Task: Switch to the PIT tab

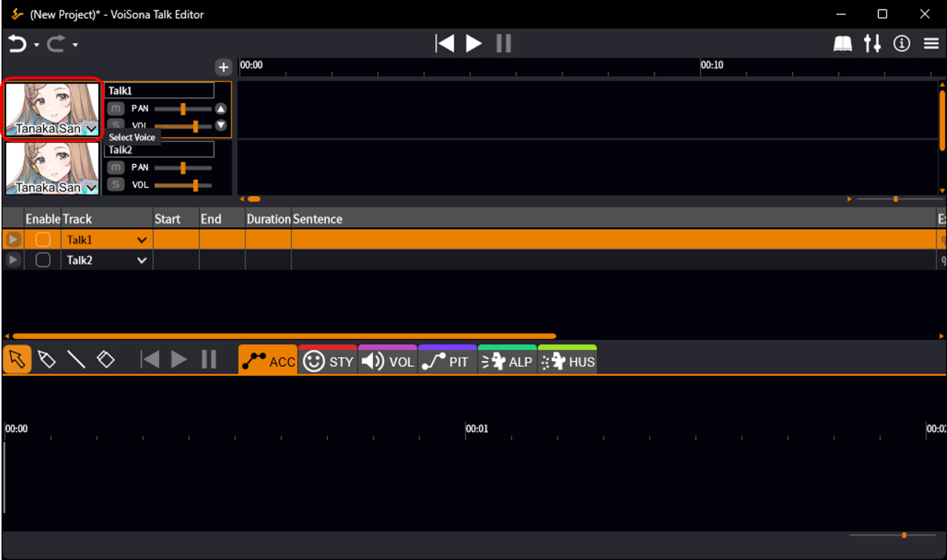Action: [x=448, y=360]
